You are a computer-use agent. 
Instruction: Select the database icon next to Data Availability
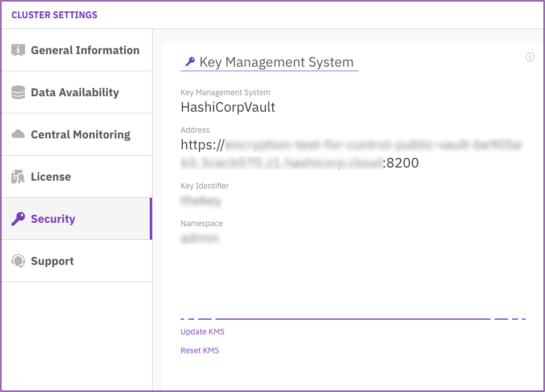(18, 92)
